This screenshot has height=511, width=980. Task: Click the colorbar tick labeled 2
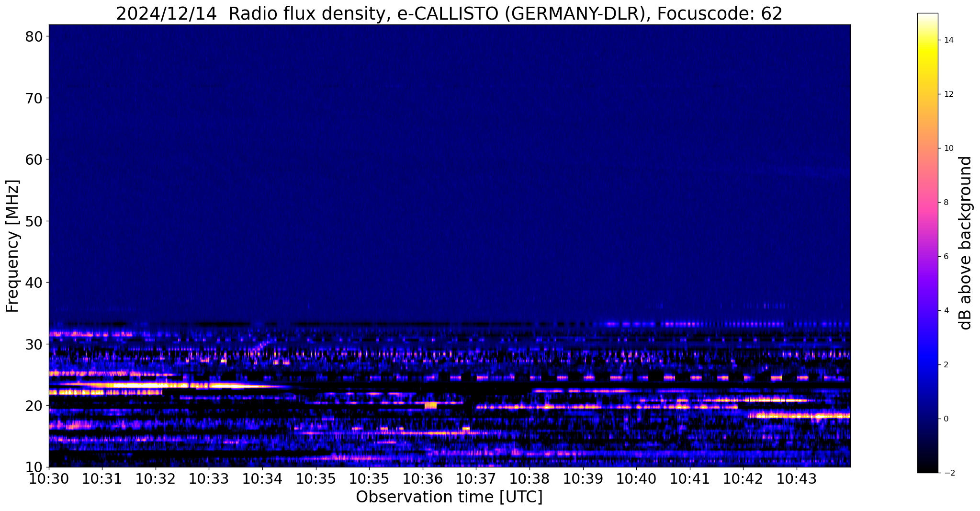click(946, 365)
